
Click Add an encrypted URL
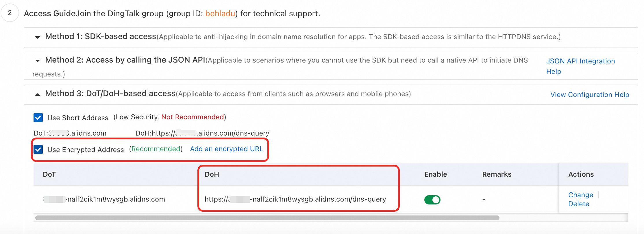[226, 149]
